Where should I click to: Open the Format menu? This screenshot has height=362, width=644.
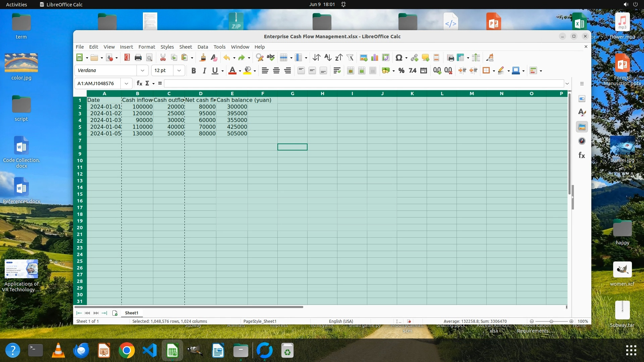click(x=147, y=47)
